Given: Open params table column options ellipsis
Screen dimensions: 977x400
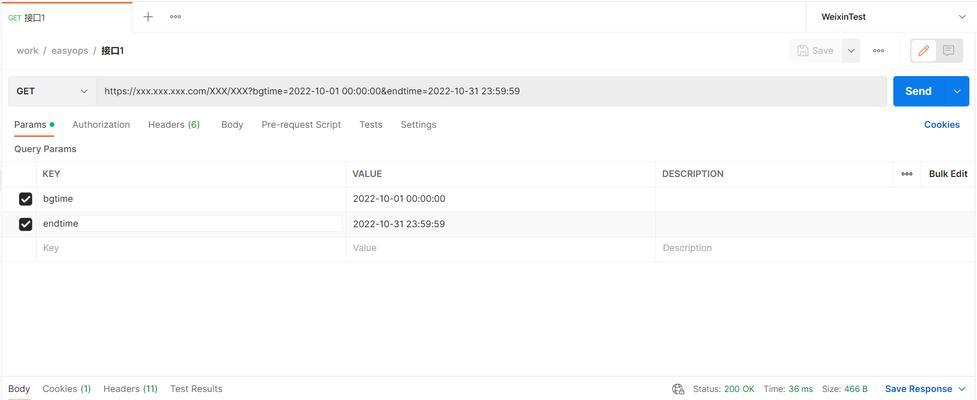Looking at the screenshot, I should tap(907, 174).
